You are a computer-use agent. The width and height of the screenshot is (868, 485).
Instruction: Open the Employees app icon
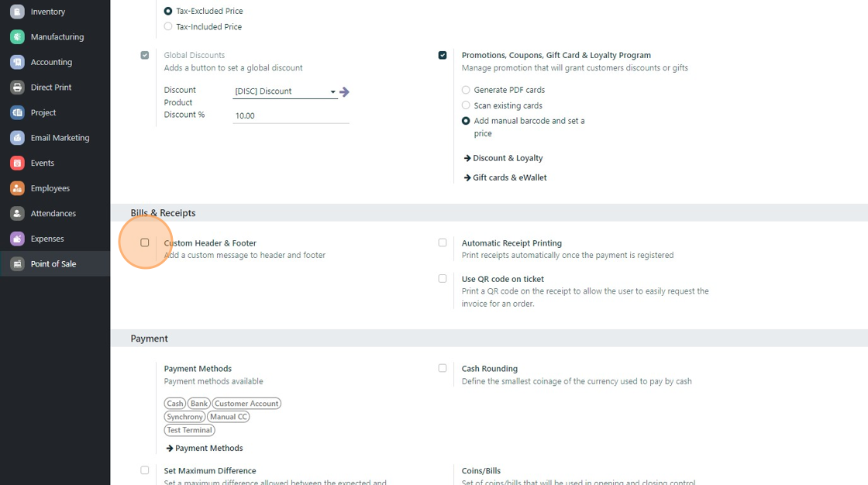pyautogui.click(x=17, y=188)
